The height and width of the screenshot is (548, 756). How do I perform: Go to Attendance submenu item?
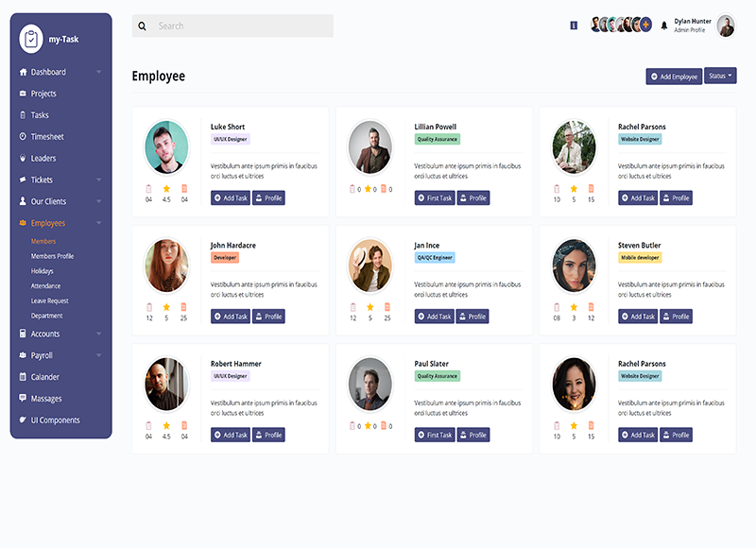click(45, 286)
